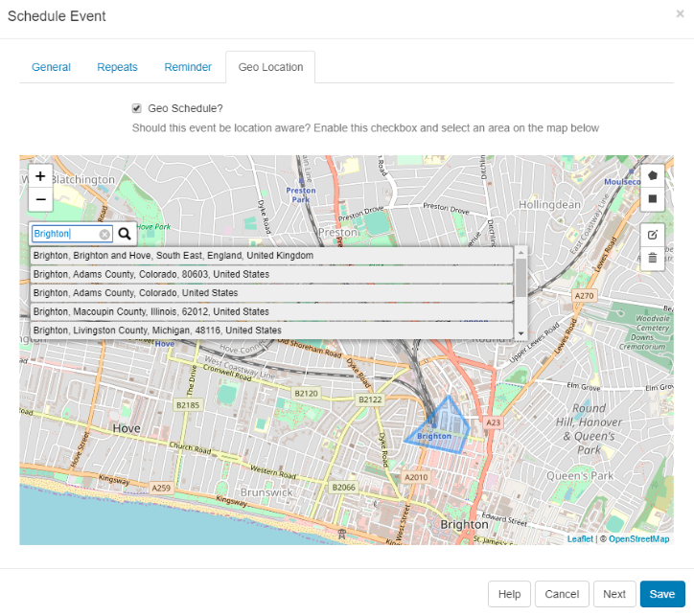
Task: Zoom out on the map
Action: (x=40, y=199)
